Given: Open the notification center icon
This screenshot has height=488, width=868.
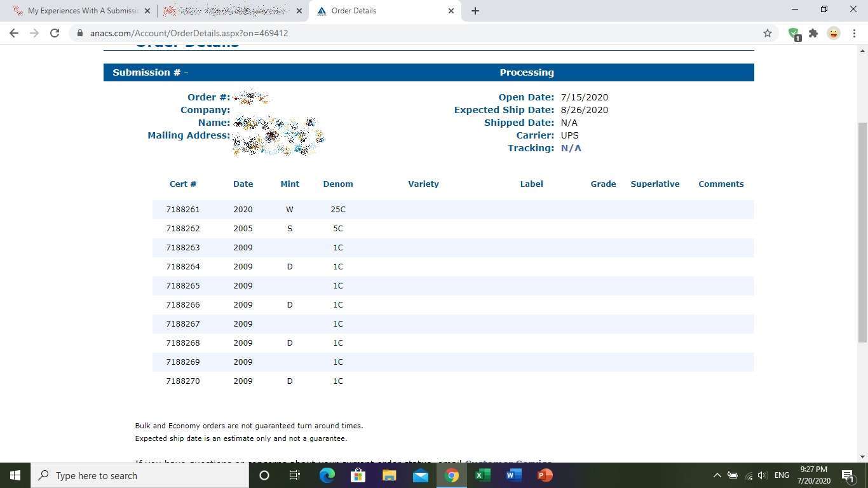Looking at the screenshot, I should click(848, 475).
